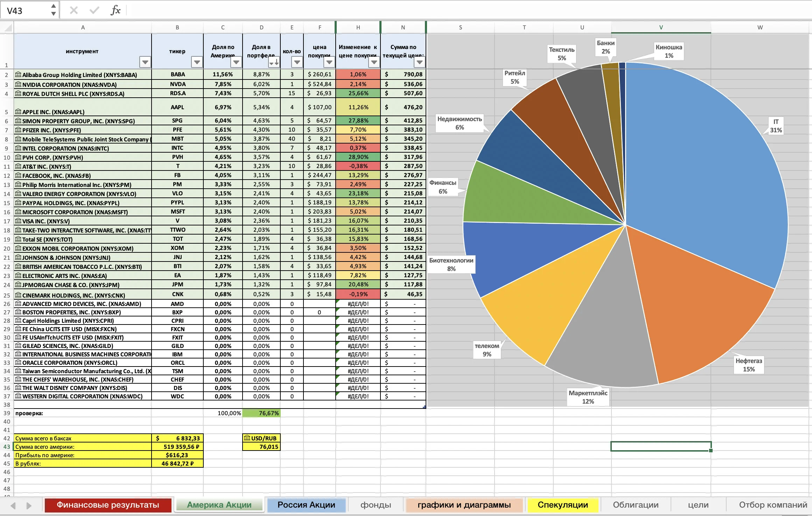
Task: Click the confirm checkmark in formula bar
Action: (94, 10)
